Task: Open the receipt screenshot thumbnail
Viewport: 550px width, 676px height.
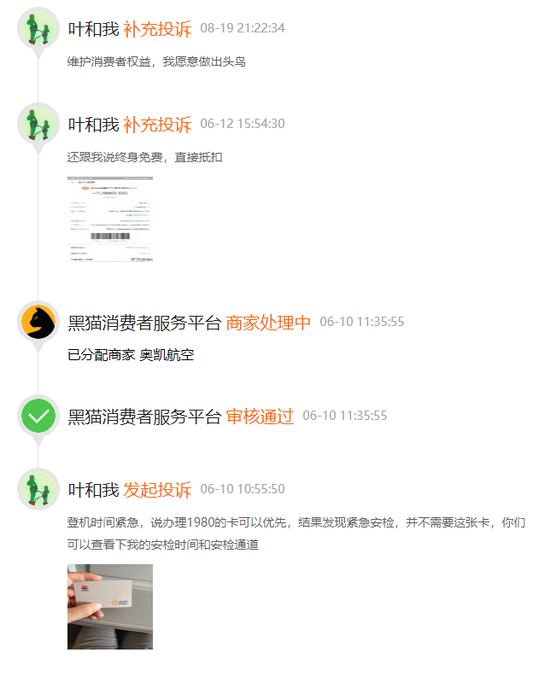Action: tap(110, 219)
